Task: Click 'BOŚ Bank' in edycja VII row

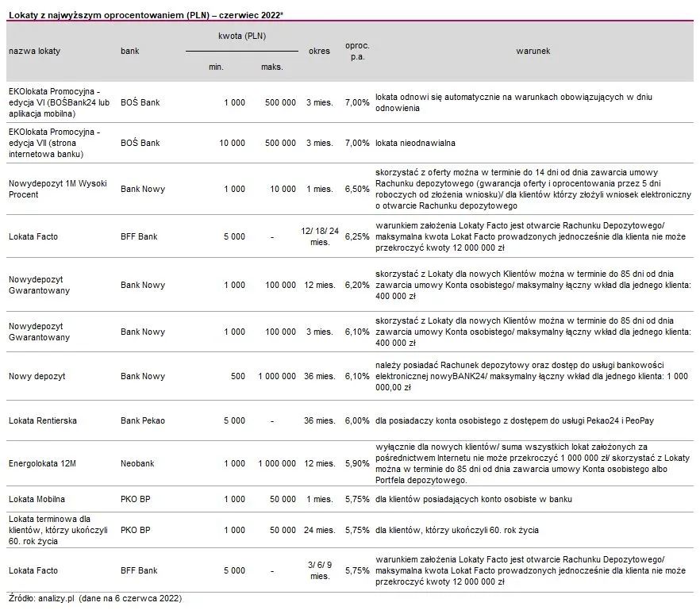Action: point(140,143)
